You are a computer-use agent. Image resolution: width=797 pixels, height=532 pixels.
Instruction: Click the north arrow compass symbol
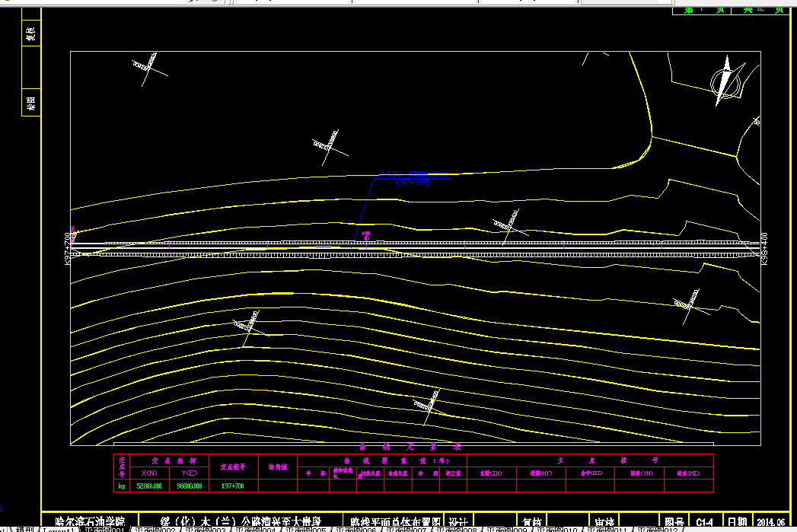coord(728,81)
